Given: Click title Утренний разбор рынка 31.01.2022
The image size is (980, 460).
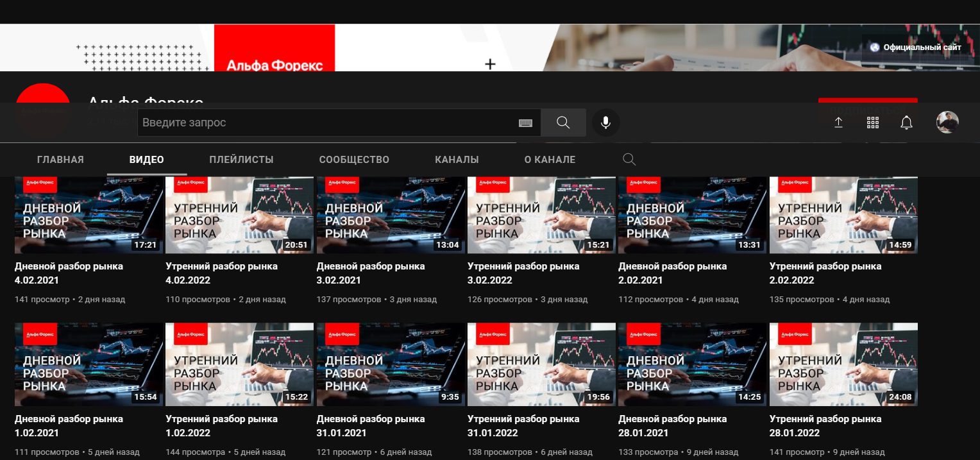Looking at the screenshot, I should pyautogui.click(x=523, y=426).
